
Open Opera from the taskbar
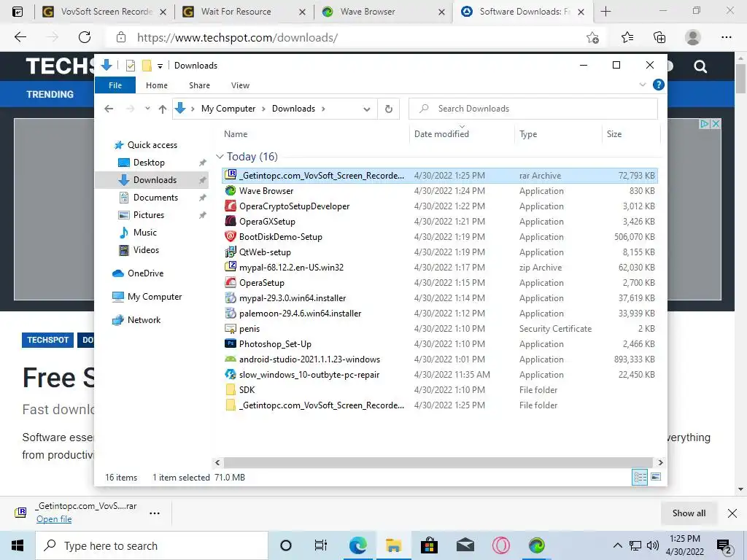click(x=500, y=545)
